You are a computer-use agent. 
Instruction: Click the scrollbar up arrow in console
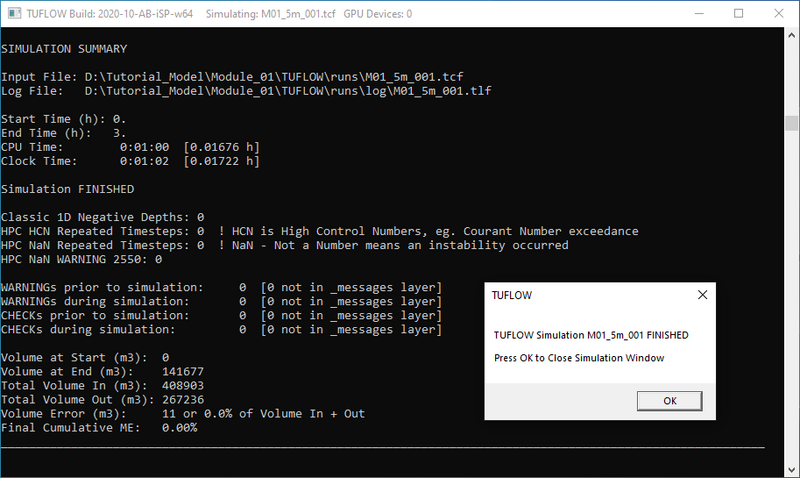791,37
